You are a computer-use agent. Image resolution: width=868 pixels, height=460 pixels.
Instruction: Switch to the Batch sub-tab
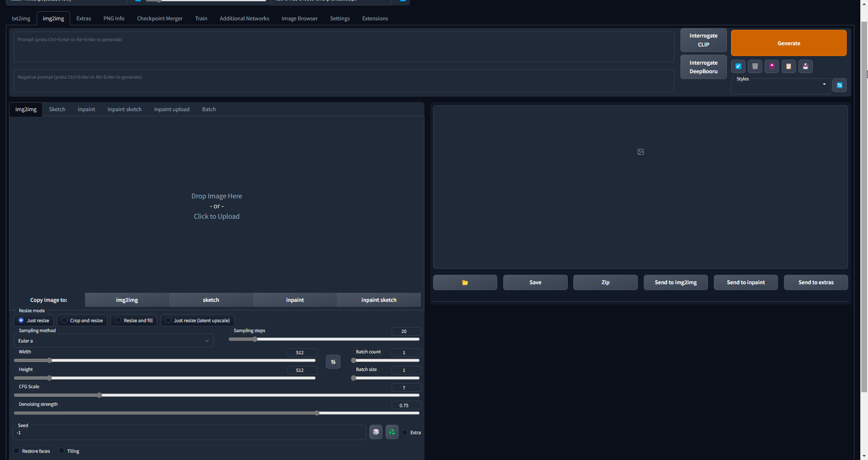point(209,109)
